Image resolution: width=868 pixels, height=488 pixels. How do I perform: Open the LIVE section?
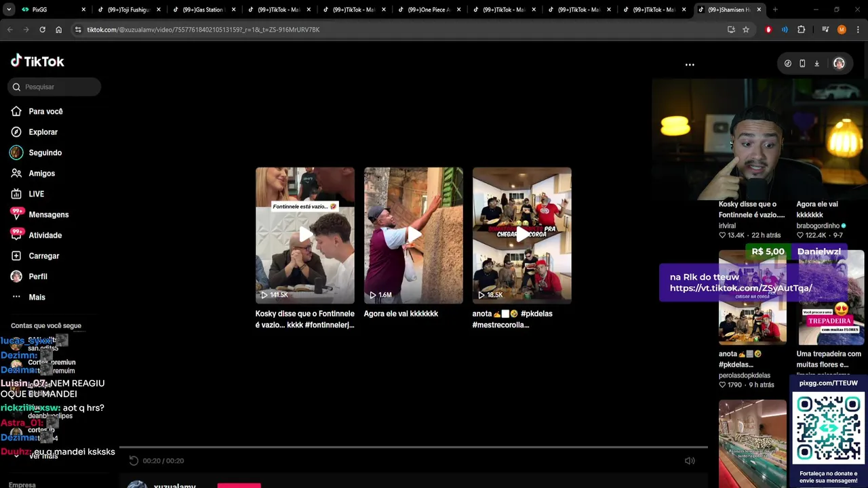(x=36, y=194)
